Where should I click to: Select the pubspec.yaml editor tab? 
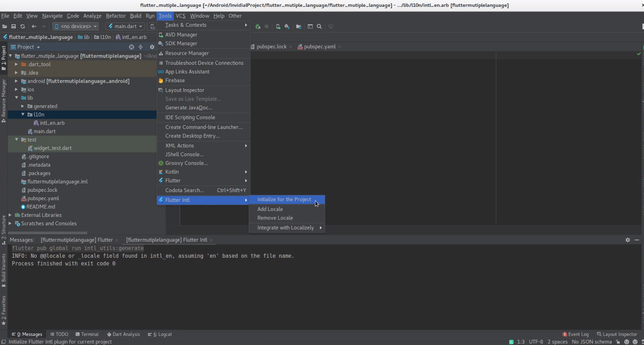click(x=319, y=46)
